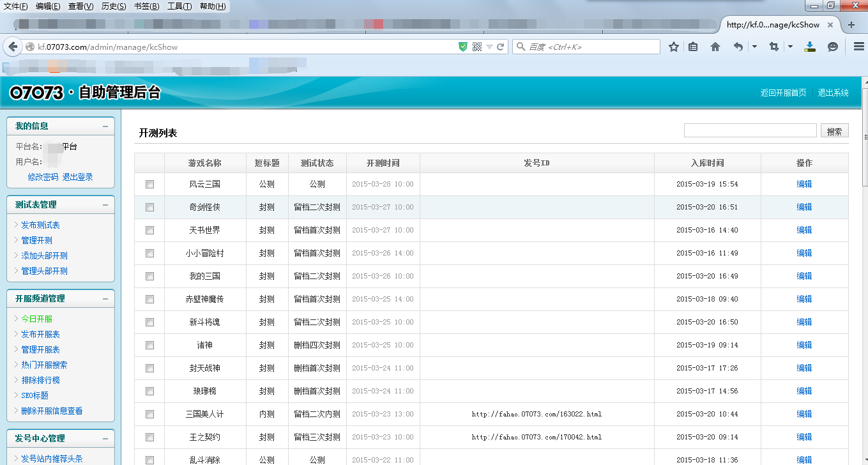The image size is (868, 465).
Task: Open dropdown arrow next to crop icon
Action: (790, 47)
